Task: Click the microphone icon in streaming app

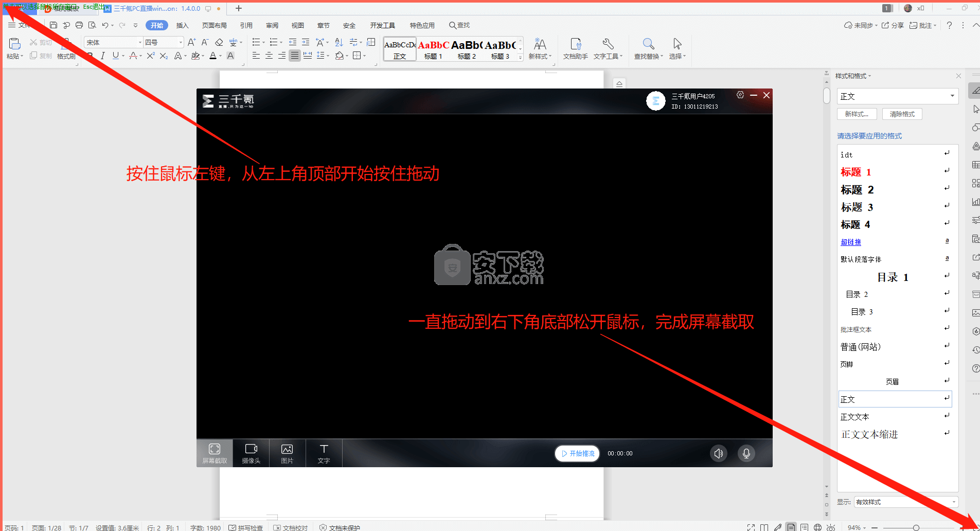Action: (x=746, y=453)
